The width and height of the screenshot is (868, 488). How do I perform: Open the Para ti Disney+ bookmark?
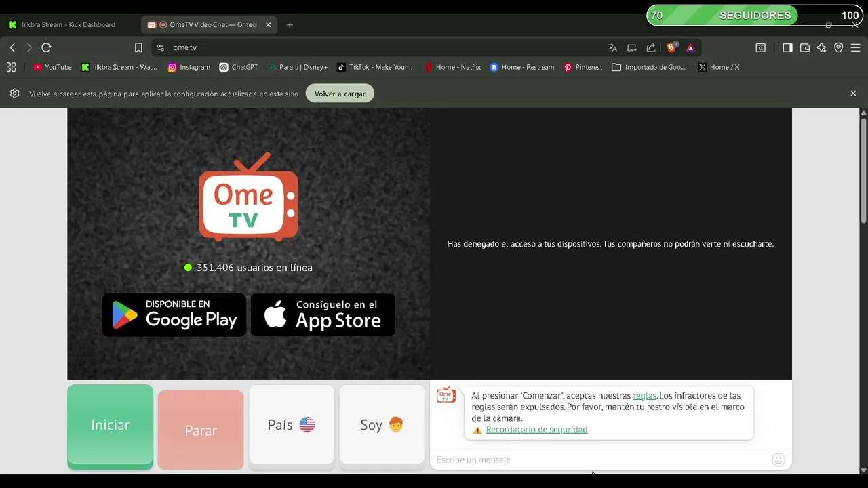pos(298,67)
